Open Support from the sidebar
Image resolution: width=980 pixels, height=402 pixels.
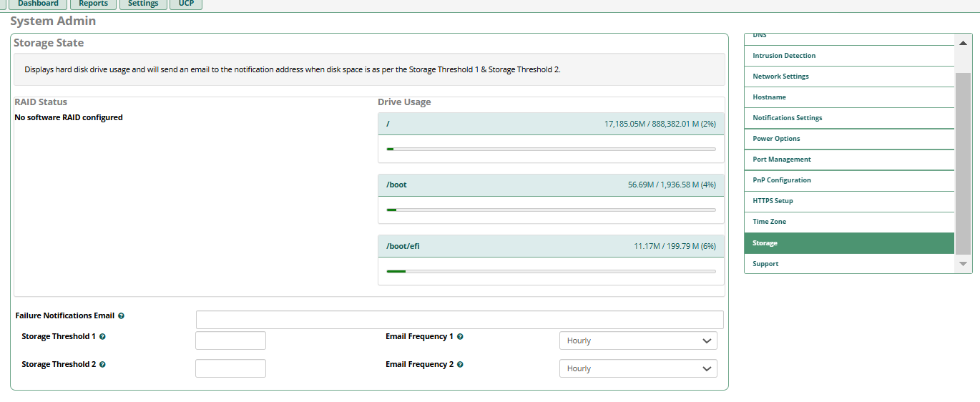tap(849, 264)
